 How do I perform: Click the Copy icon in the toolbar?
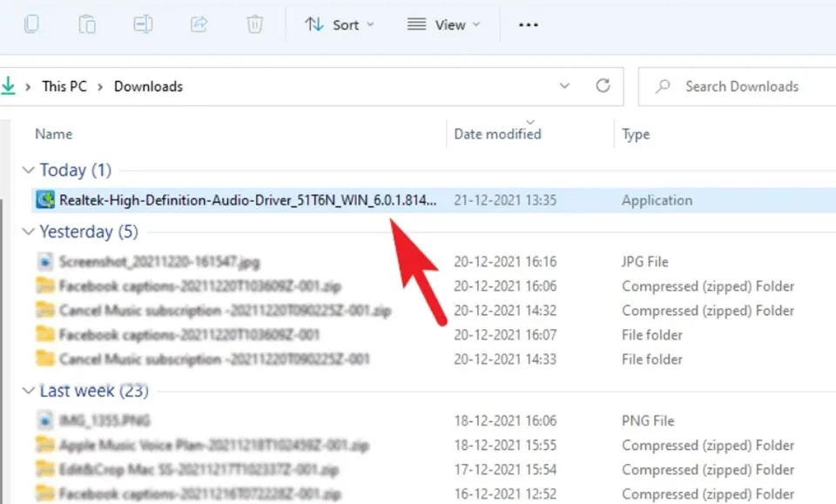tap(32, 24)
